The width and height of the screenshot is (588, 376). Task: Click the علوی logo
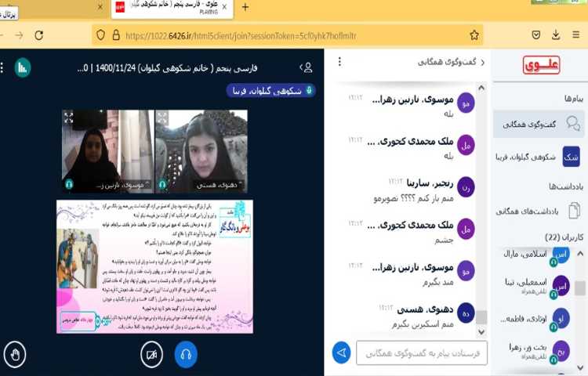tap(541, 65)
